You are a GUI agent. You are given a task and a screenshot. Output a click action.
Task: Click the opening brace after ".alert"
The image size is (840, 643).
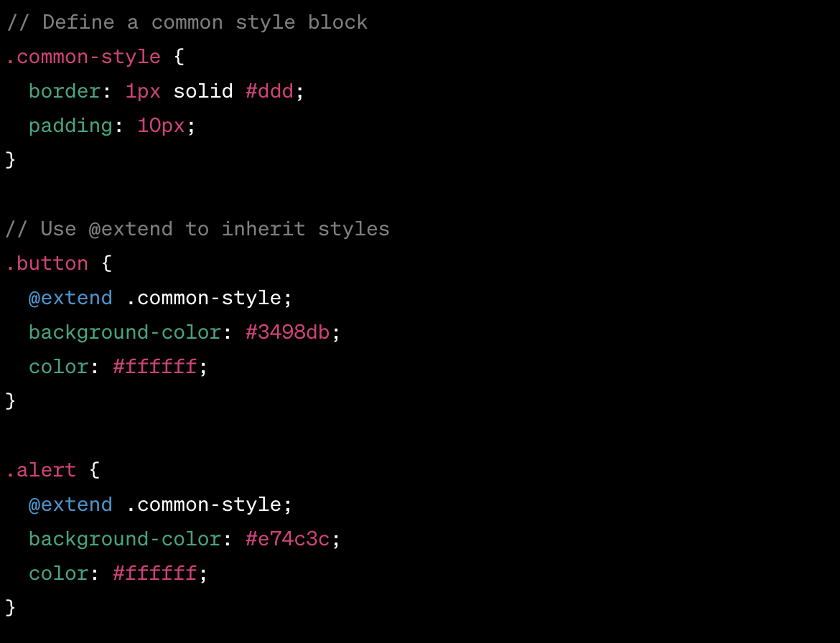tap(95, 470)
